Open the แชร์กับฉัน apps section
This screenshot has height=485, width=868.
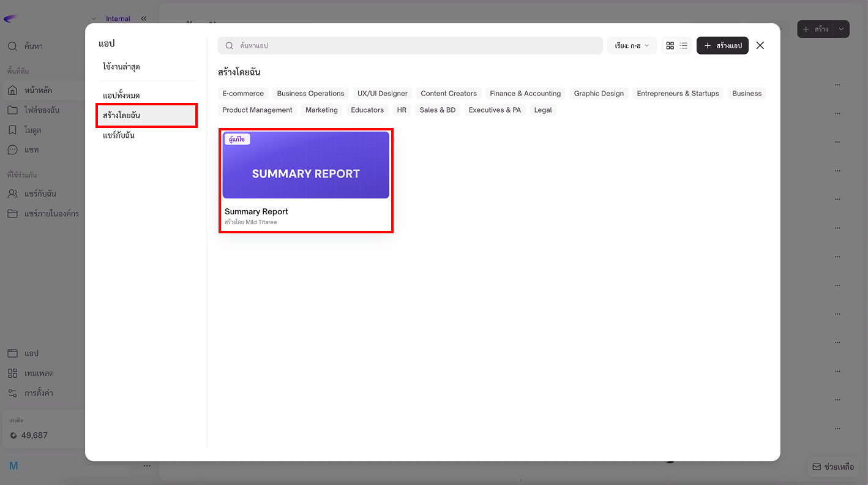pos(119,135)
